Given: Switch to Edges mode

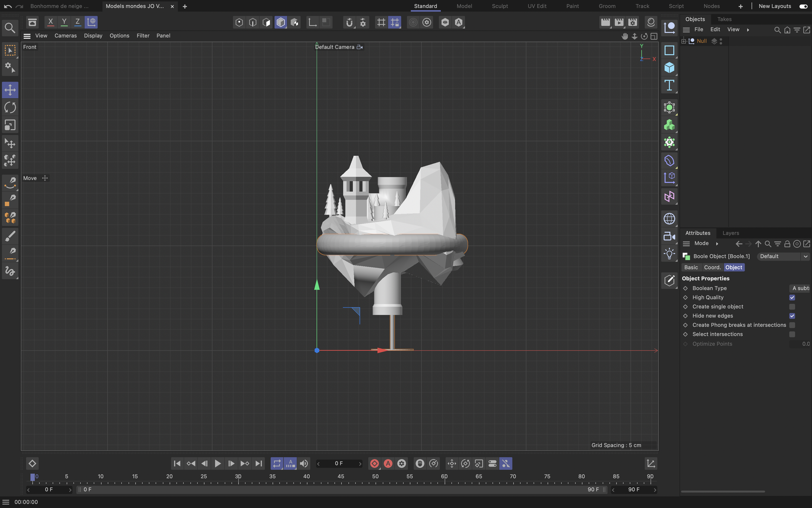Looking at the screenshot, I should [253, 22].
